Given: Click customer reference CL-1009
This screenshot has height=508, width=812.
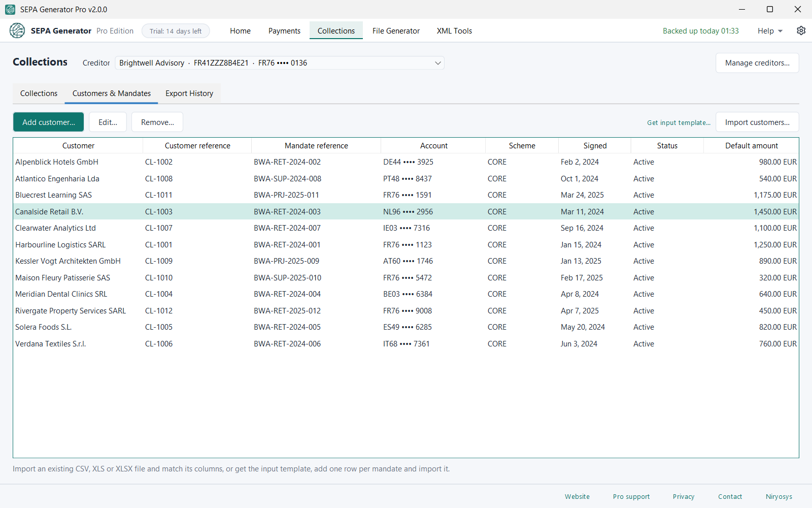Looking at the screenshot, I should pos(159,261).
